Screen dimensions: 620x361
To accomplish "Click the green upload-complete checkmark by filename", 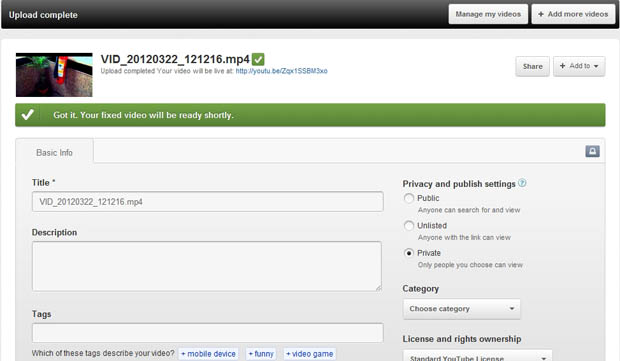I will 258,59.
